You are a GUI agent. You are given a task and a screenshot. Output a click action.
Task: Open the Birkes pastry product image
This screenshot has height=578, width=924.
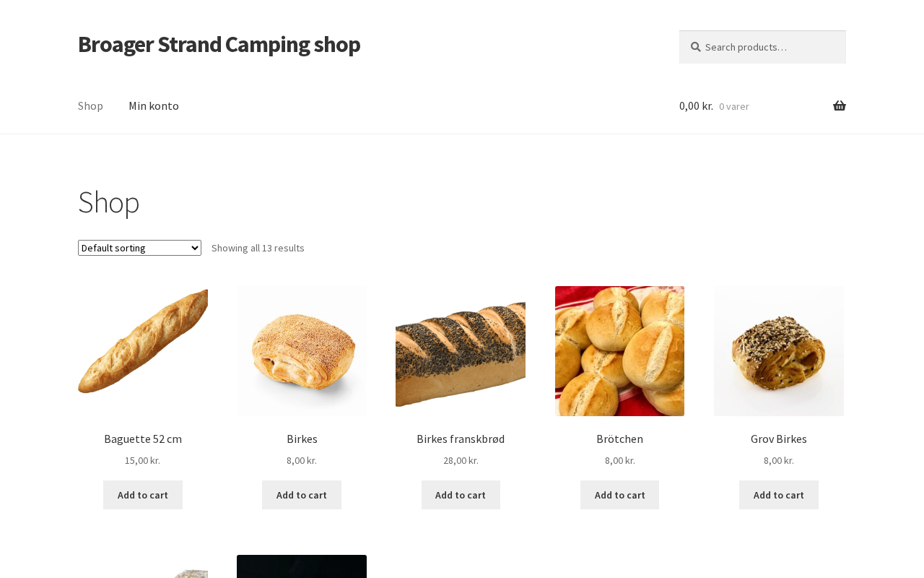302,351
